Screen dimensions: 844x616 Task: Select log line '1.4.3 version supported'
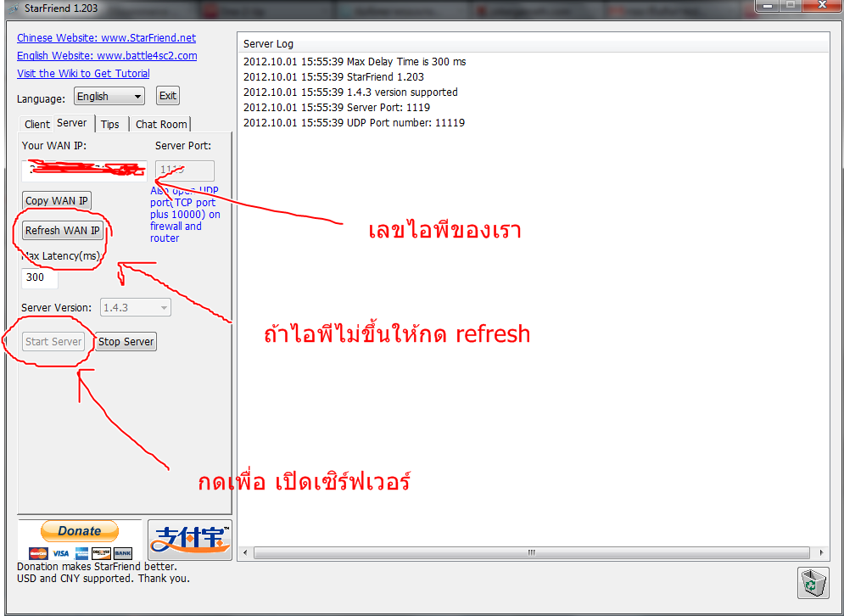tap(350, 92)
